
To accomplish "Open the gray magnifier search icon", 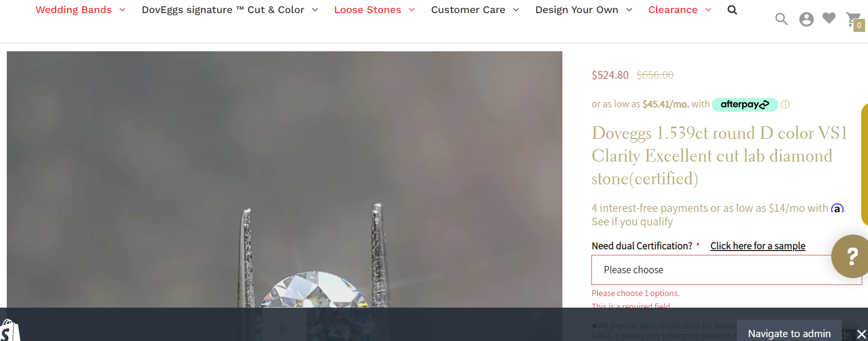I will (x=781, y=19).
